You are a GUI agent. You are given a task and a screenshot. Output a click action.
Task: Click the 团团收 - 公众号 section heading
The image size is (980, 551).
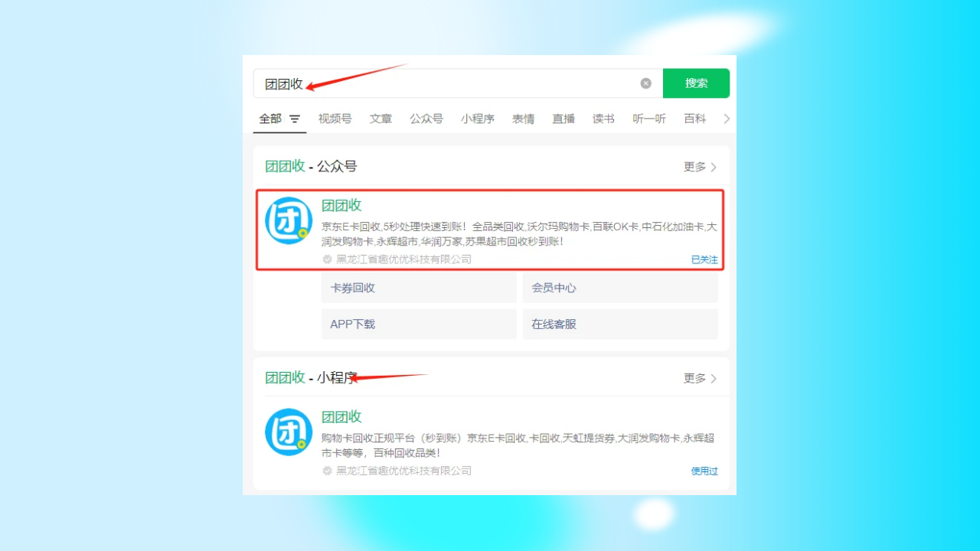point(311,167)
